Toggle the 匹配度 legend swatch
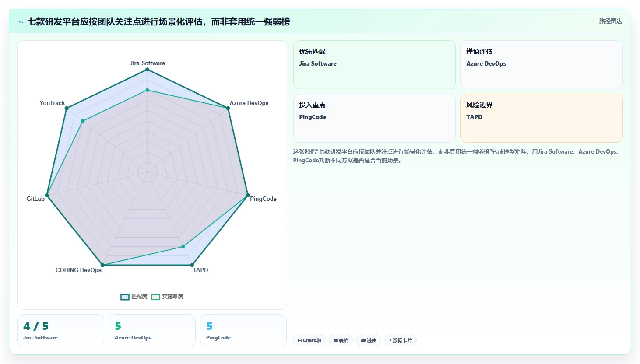Screen dimensions: 640x364 point(125,297)
